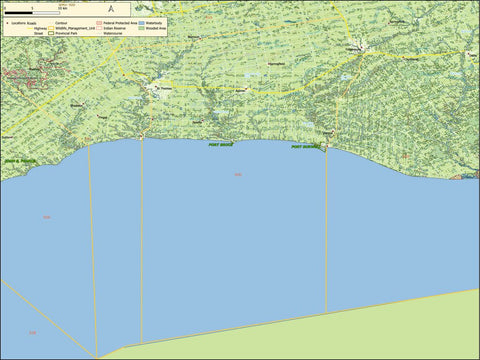Click the Street legend label

38,33
